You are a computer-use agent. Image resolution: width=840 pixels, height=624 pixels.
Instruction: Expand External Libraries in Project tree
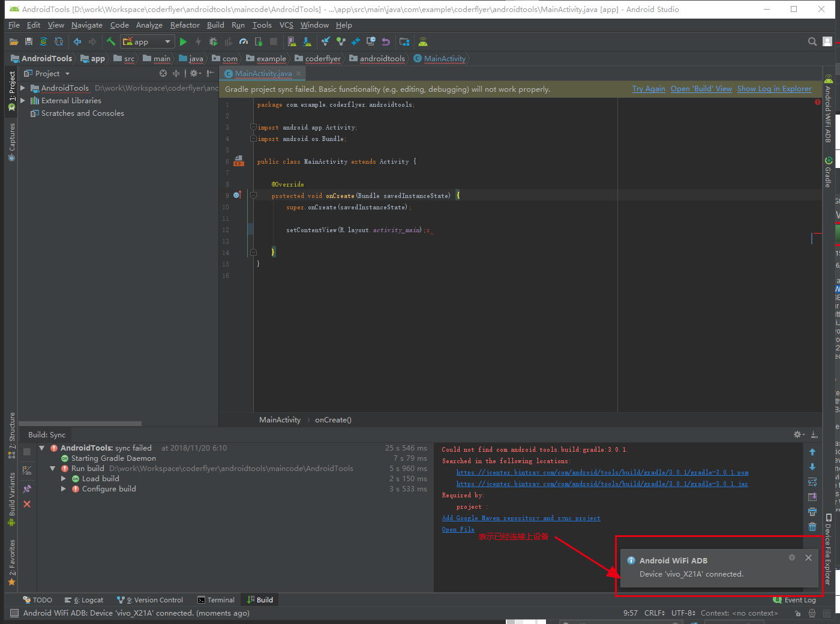[23, 101]
